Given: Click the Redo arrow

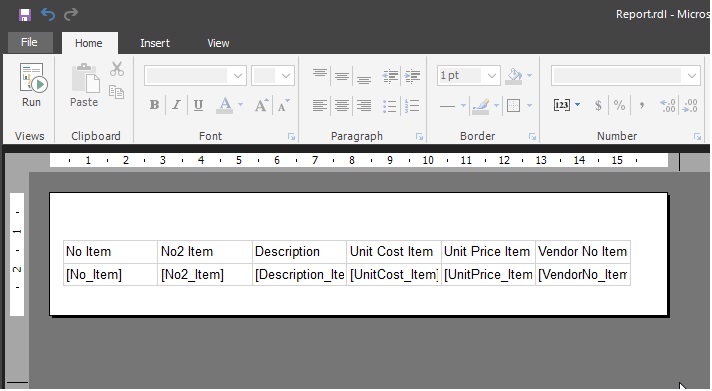Looking at the screenshot, I should pyautogui.click(x=71, y=15).
